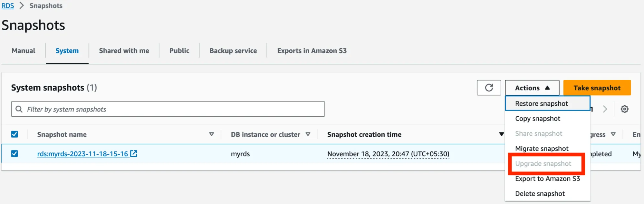Click the magnifying glass in the filter field
This screenshot has height=204, width=644.
point(19,109)
